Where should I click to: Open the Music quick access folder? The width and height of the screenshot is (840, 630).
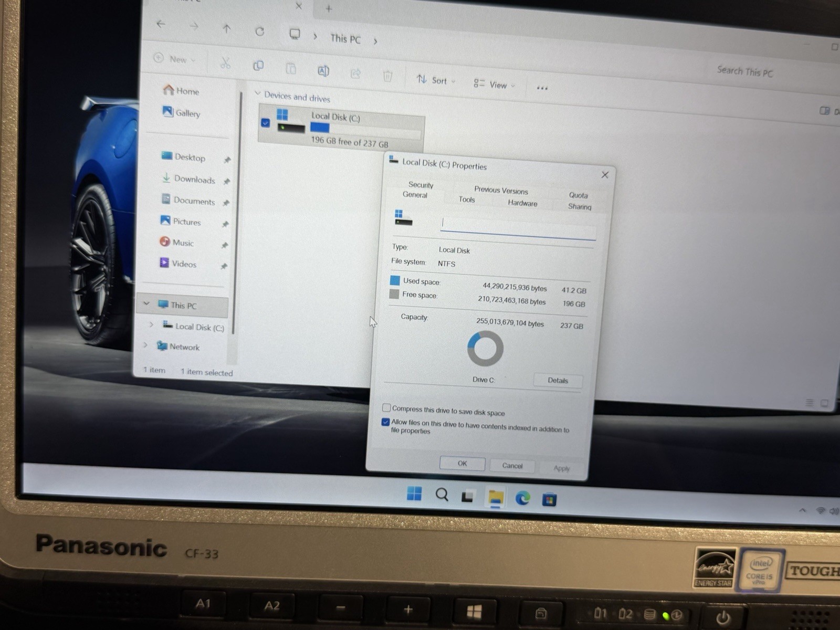[177, 242]
